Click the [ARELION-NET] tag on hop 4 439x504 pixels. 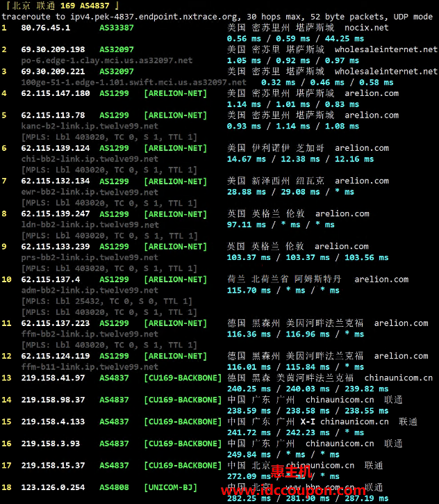175,93
